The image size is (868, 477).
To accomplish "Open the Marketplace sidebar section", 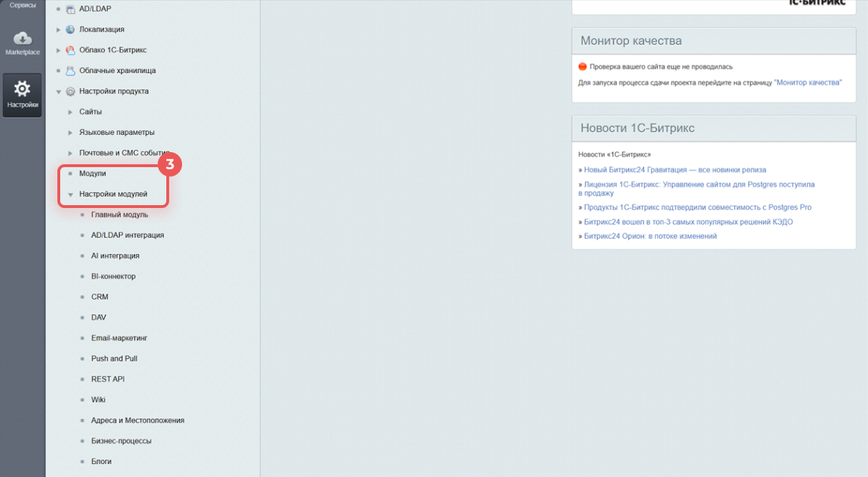I will point(22,42).
